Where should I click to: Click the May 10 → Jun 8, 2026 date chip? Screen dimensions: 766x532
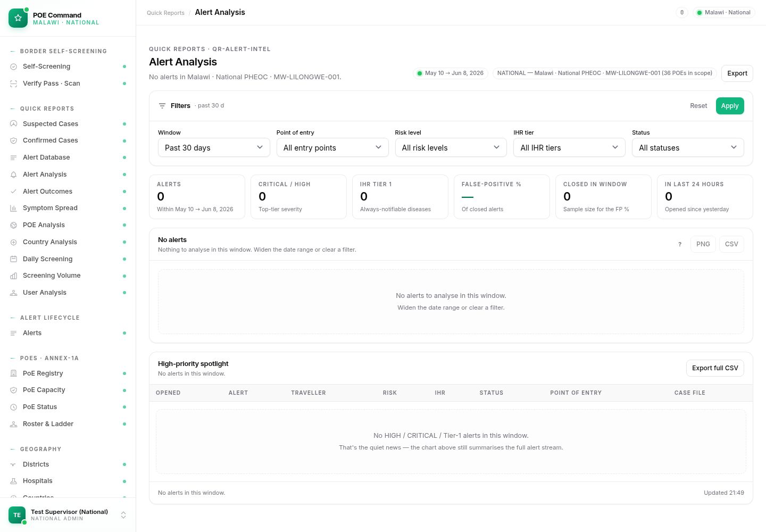coord(451,73)
